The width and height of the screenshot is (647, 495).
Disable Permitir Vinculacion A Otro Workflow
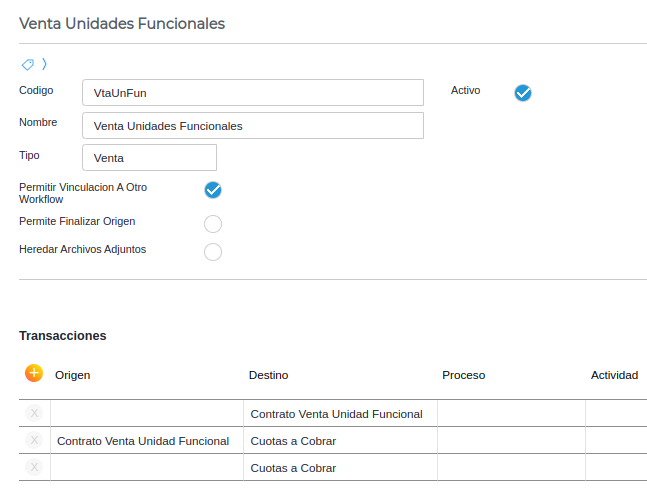click(x=213, y=190)
